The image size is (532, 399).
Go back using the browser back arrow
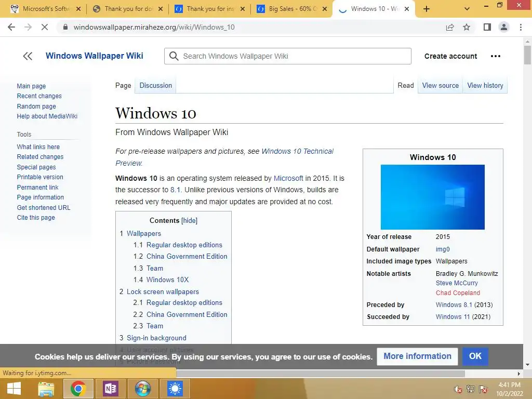(11, 27)
